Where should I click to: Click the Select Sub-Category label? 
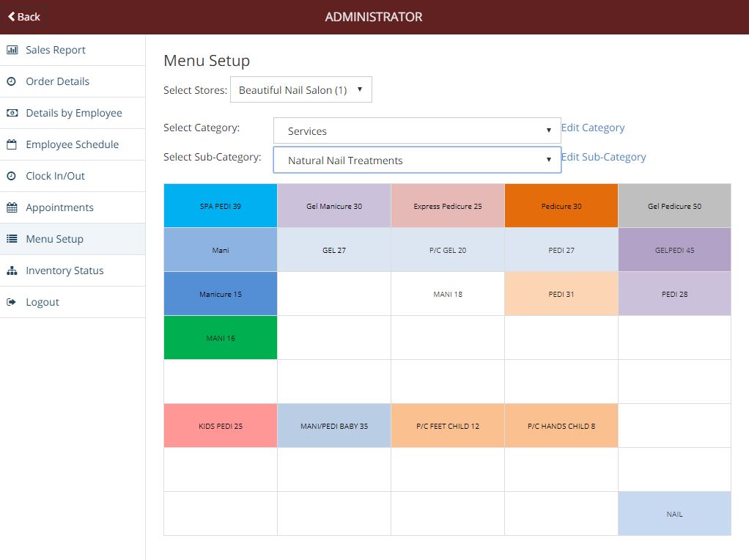click(212, 157)
